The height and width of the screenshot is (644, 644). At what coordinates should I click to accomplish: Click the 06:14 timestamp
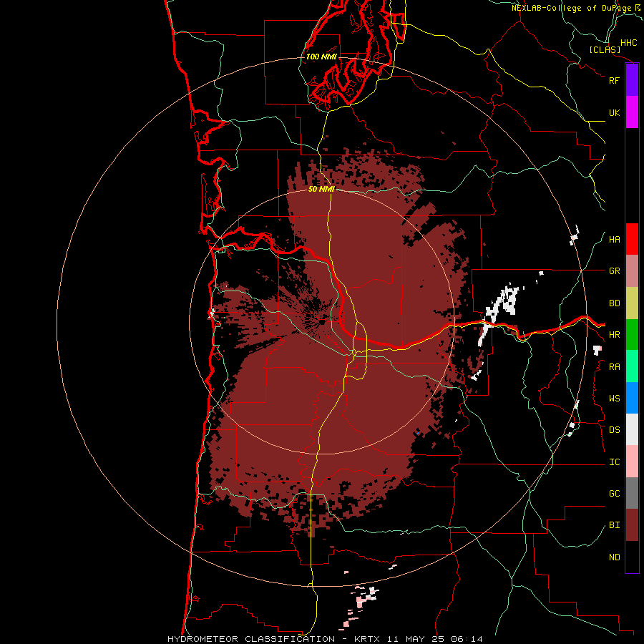[x=466, y=639]
